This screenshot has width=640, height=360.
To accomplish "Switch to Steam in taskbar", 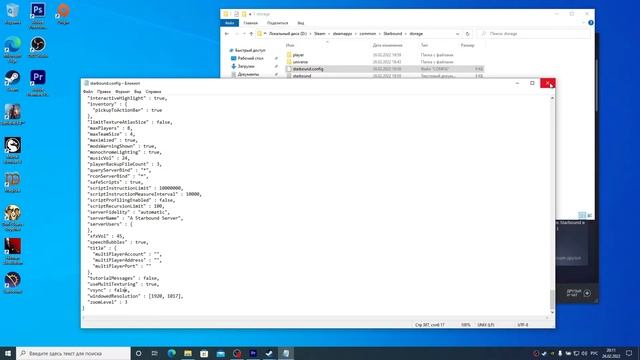I will (x=269, y=353).
